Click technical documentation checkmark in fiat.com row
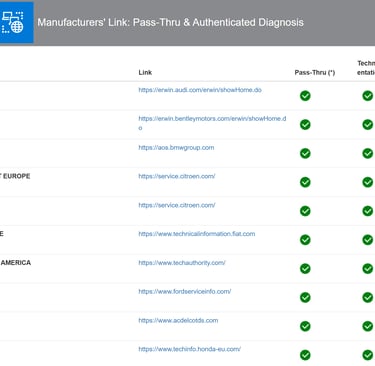Image resolution: width=375 pixels, height=366 pixels. (367, 240)
